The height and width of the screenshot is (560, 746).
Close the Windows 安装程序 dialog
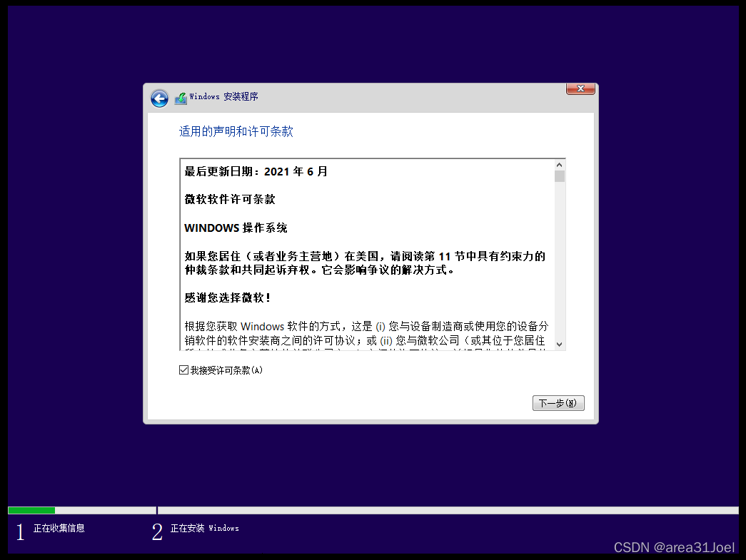tap(580, 88)
